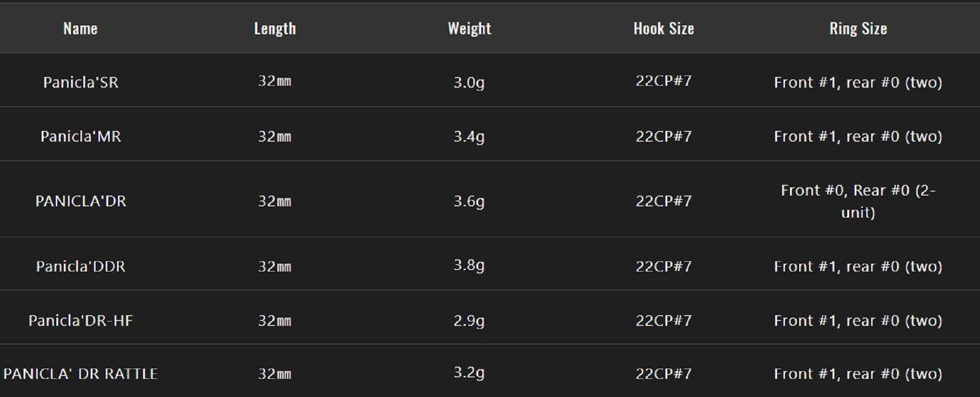Click the 3.2g weight value

click(469, 372)
